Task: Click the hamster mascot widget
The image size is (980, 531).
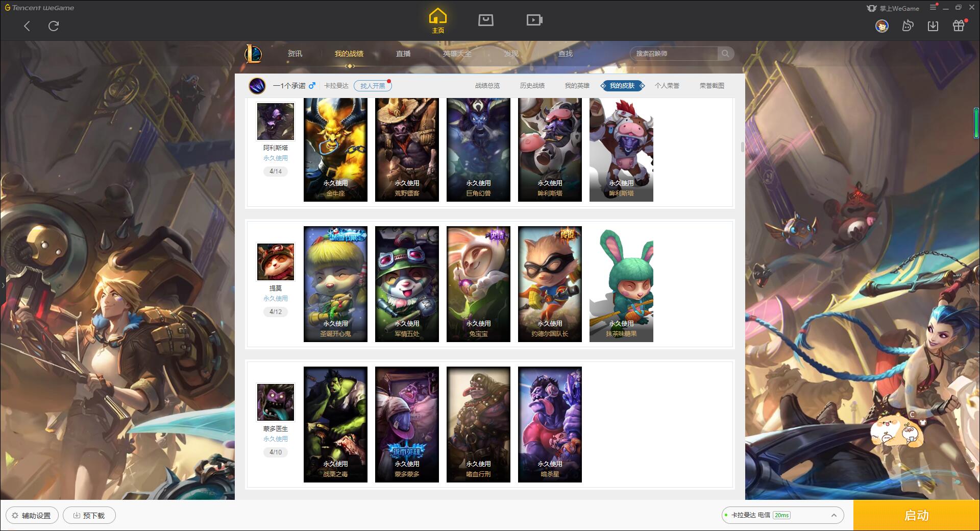Action: click(897, 430)
